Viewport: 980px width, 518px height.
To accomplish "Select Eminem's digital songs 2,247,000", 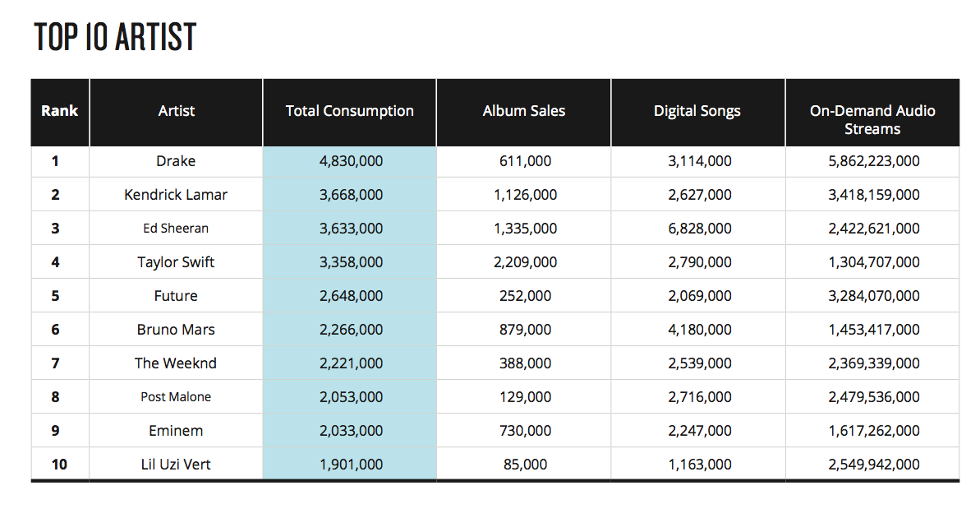I will pyautogui.click(x=699, y=432).
